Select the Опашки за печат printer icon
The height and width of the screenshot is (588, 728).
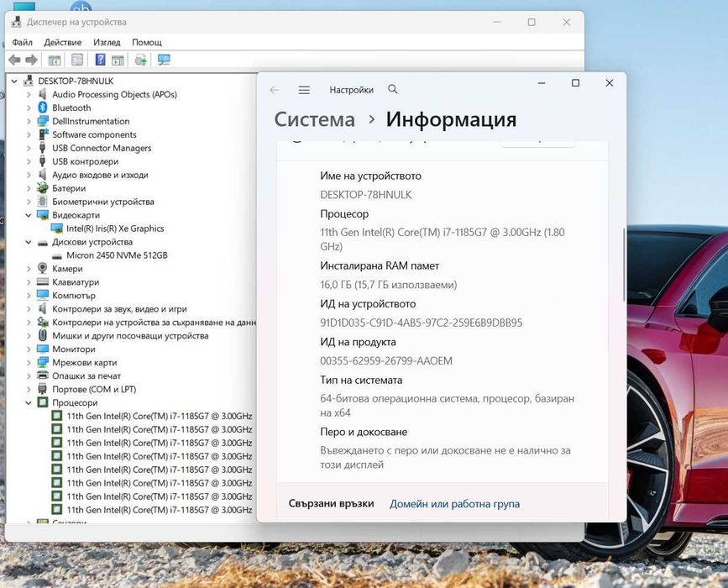[x=43, y=375]
